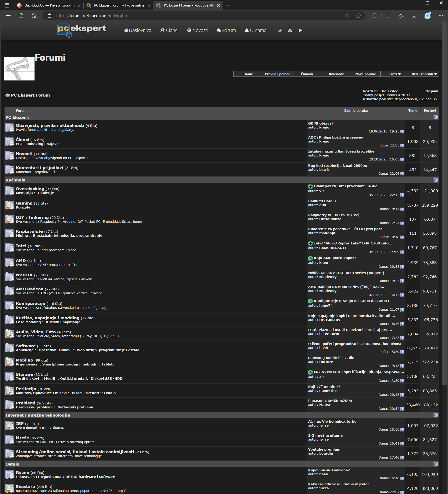
Task: Click the green new-post arrow beside Koju AMD ploču
Action: (310, 258)
